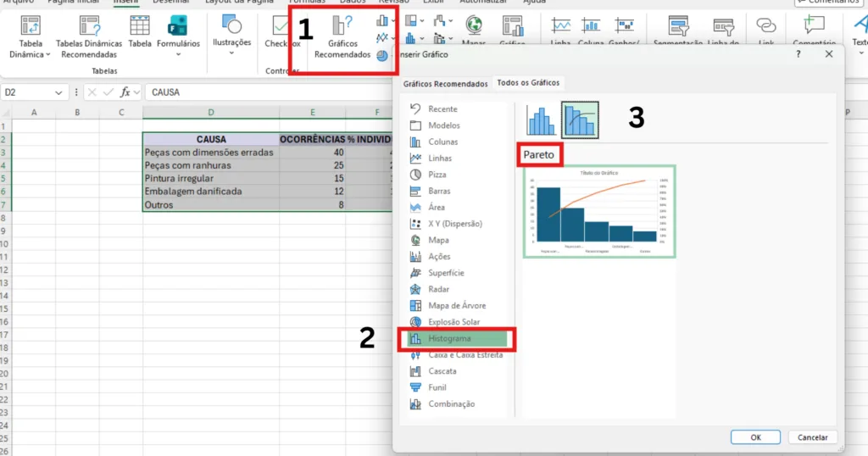
Task: Click the CAUSA header cell
Action: click(211, 140)
